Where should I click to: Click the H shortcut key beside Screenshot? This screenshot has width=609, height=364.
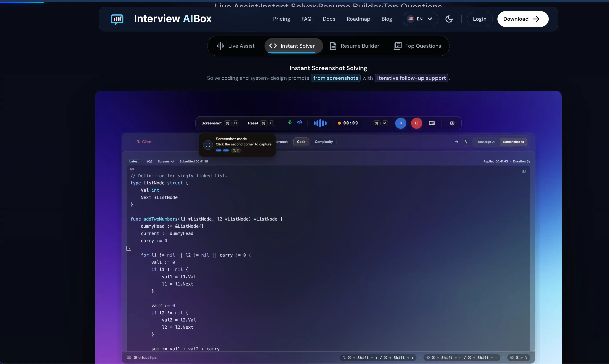(235, 123)
